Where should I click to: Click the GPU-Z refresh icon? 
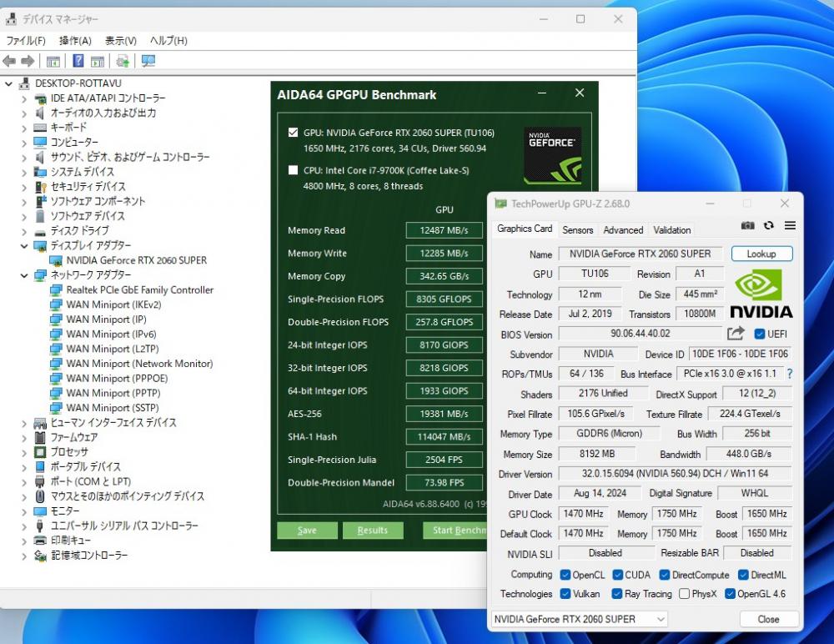coord(769,226)
